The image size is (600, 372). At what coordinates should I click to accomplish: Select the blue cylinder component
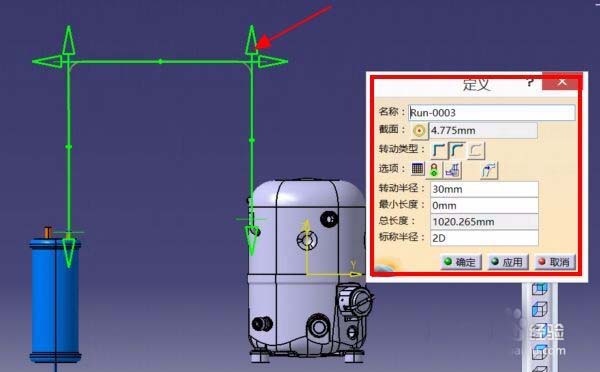pos(55,300)
